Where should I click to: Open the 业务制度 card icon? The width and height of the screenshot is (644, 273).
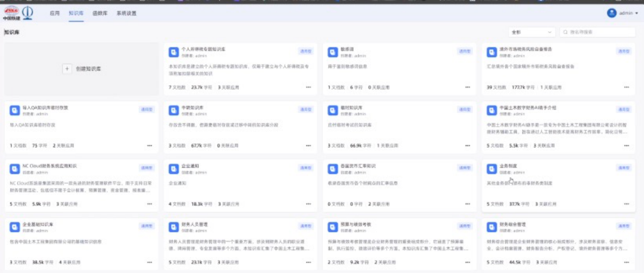[x=492, y=169]
